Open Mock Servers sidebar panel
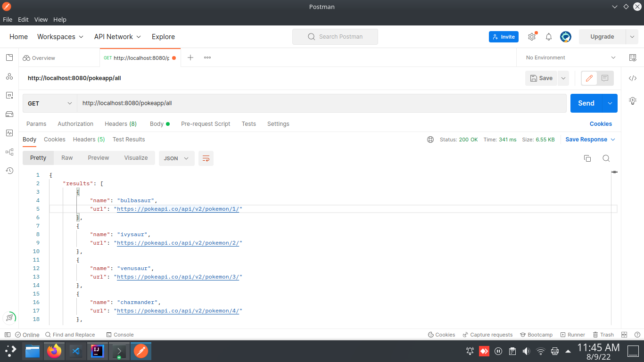This screenshot has width=644, height=362. coord(9,114)
